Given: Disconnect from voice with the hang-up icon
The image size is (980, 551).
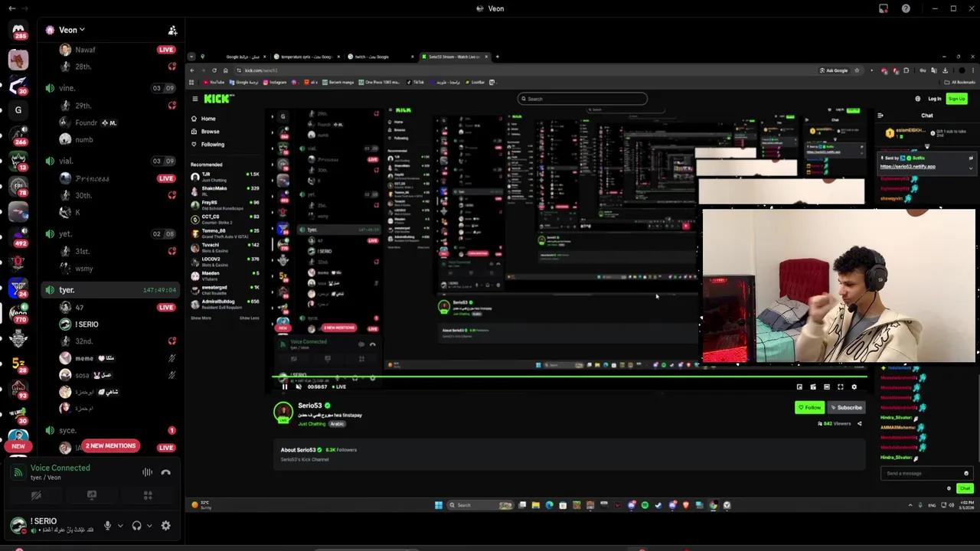Looking at the screenshot, I should (x=166, y=472).
